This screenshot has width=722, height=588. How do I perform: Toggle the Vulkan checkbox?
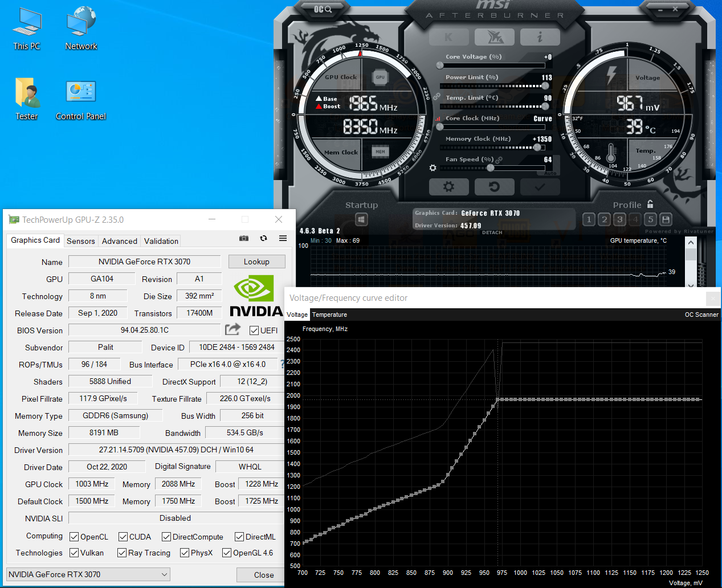(x=74, y=553)
